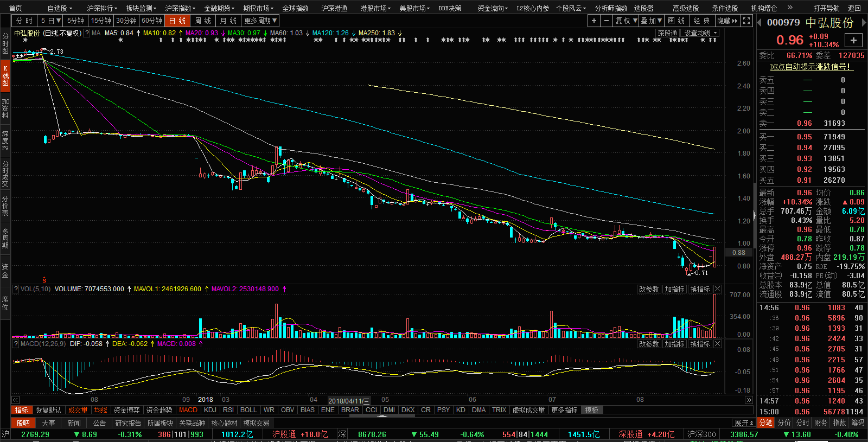Zoom out chart with minus icon
The height and width of the screenshot is (442, 868).
pyautogui.click(x=607, y=21)
